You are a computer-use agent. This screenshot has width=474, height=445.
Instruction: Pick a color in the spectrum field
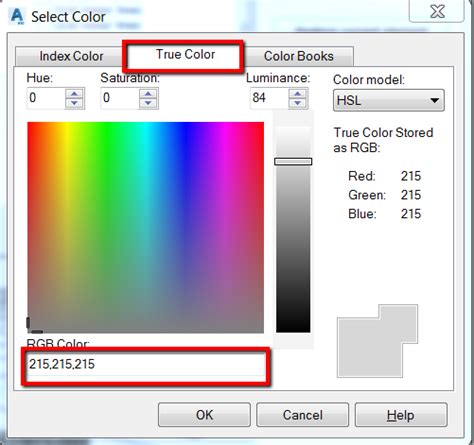(x=145, y=227)
